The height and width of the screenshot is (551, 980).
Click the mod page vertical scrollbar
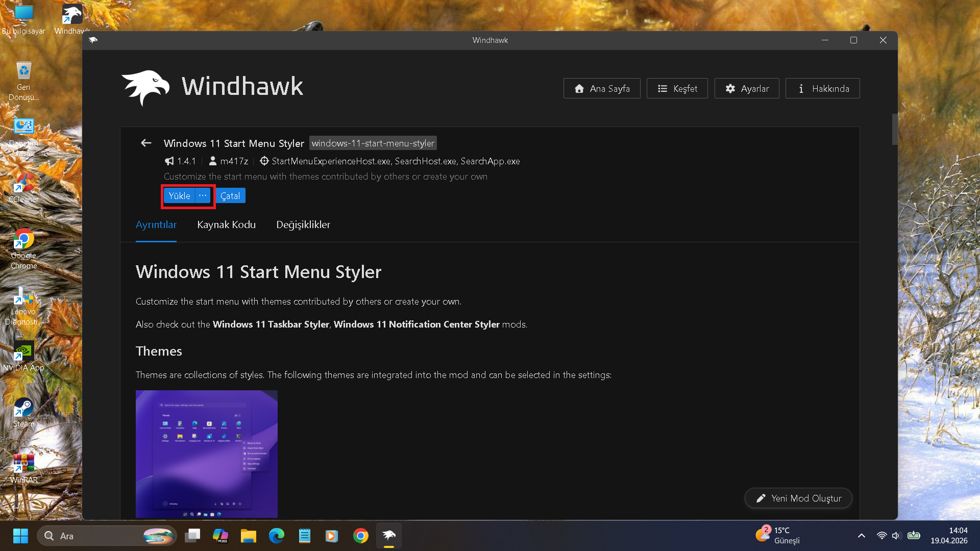(x=894, y=129)
